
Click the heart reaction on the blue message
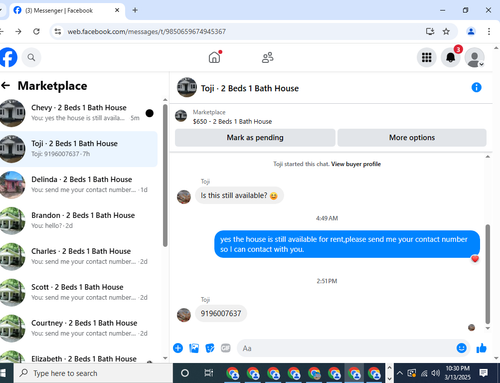click(475, 259)
